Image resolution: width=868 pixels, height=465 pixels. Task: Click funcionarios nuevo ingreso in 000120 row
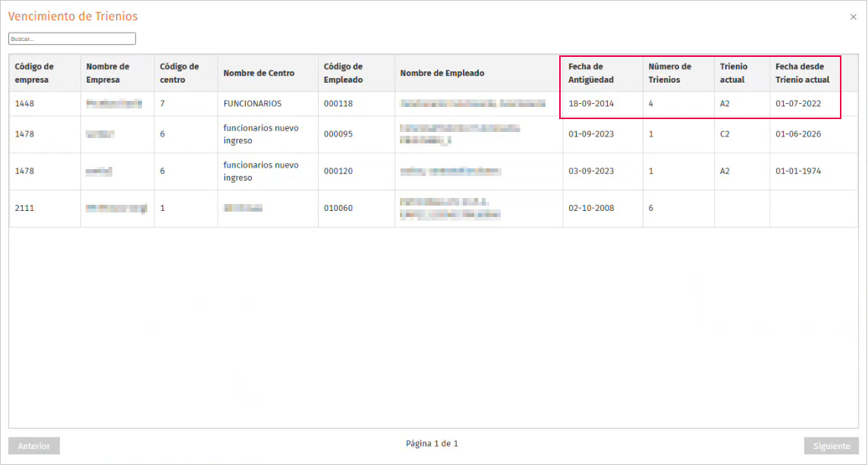pos(261,171)
